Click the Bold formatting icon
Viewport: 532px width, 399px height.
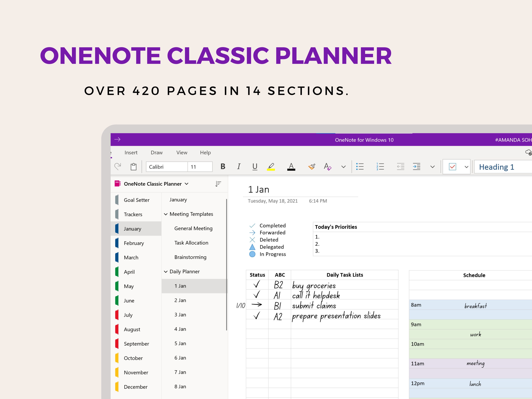(x=223, y=167)
